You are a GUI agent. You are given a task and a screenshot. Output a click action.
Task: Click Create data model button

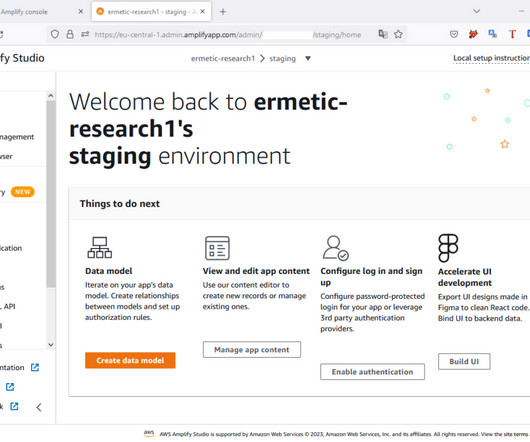coord(130,360)
